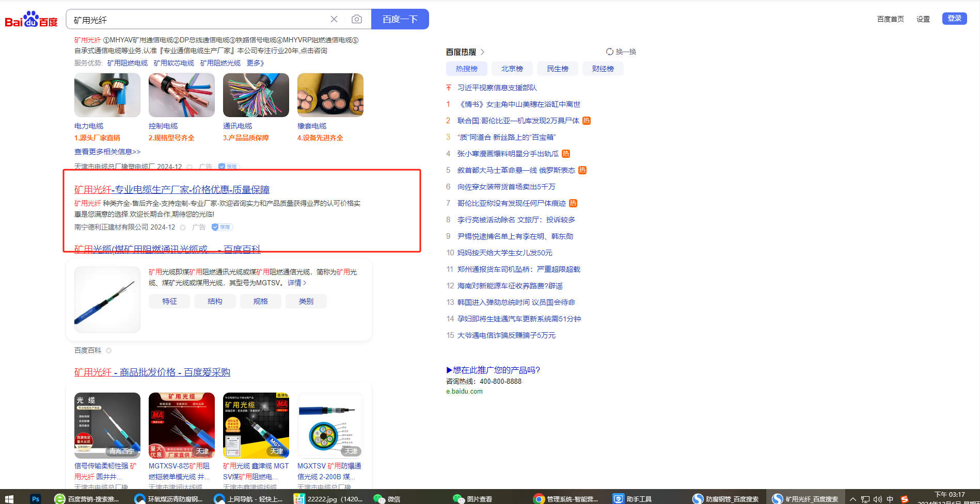The height and width of the screenshot is (504, 980).
Task: Open 矿用软芯电缆 service link
Action: point(174,63)
